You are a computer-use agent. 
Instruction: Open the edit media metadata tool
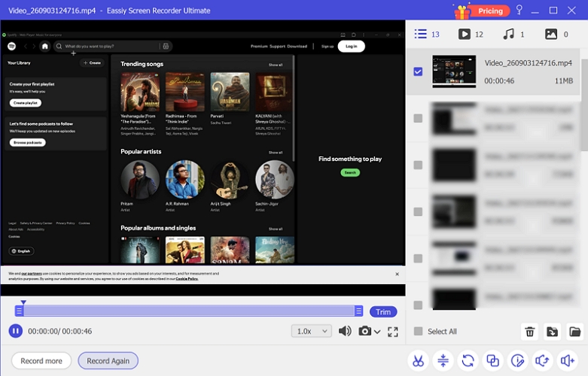(x=517, y=361)
